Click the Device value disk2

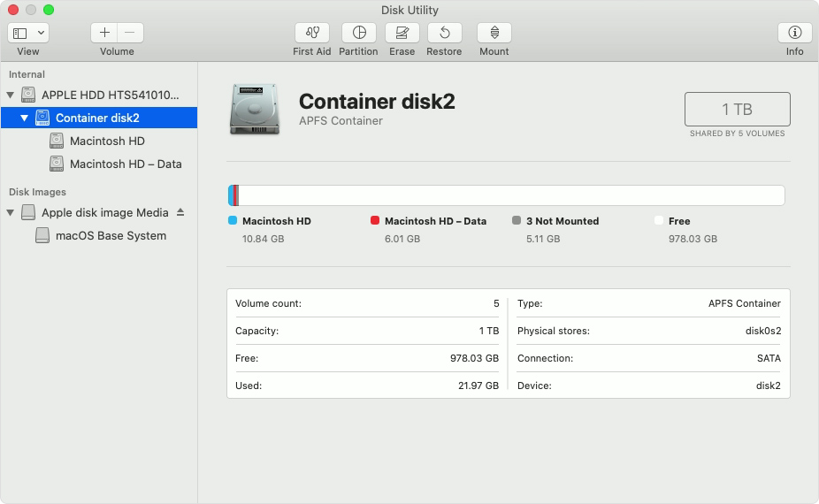coord(769,386)
